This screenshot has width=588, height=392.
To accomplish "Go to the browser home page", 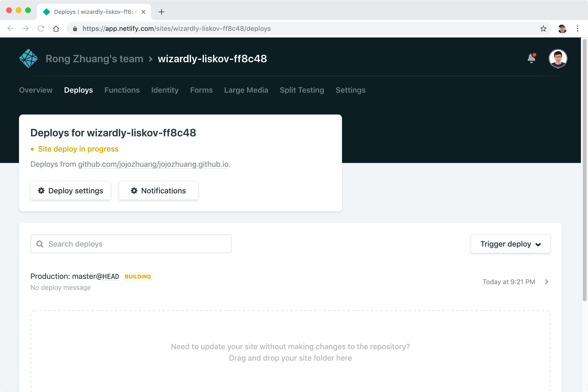I will pos(56,29).
